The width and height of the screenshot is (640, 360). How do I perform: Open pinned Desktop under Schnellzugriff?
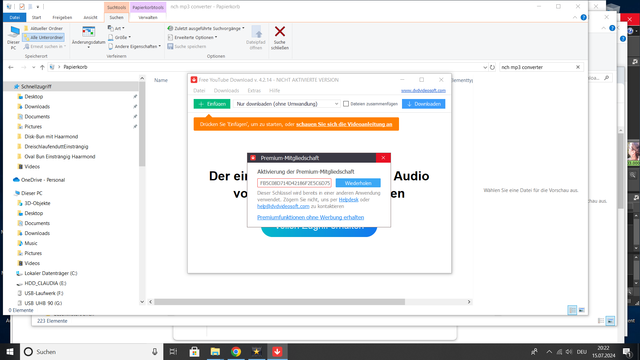pos(33,96)
